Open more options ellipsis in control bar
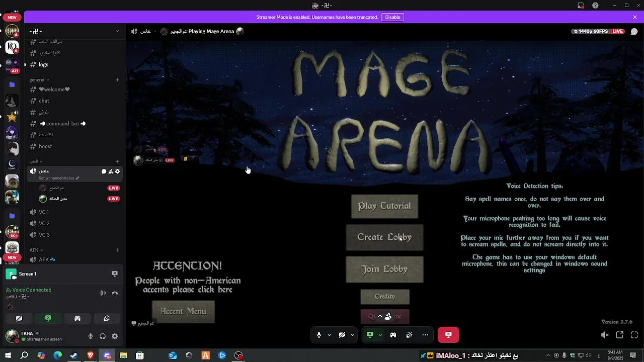 [425, 335]
